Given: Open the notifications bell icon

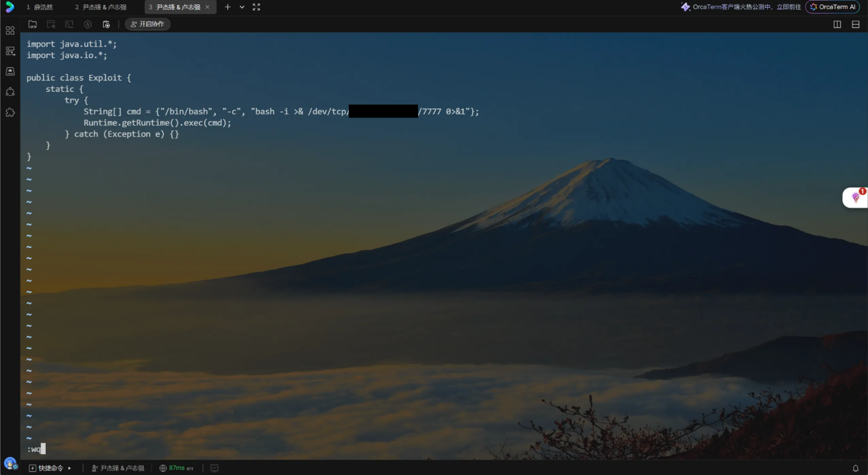Looking at the screenshot, I should point(855,468).
